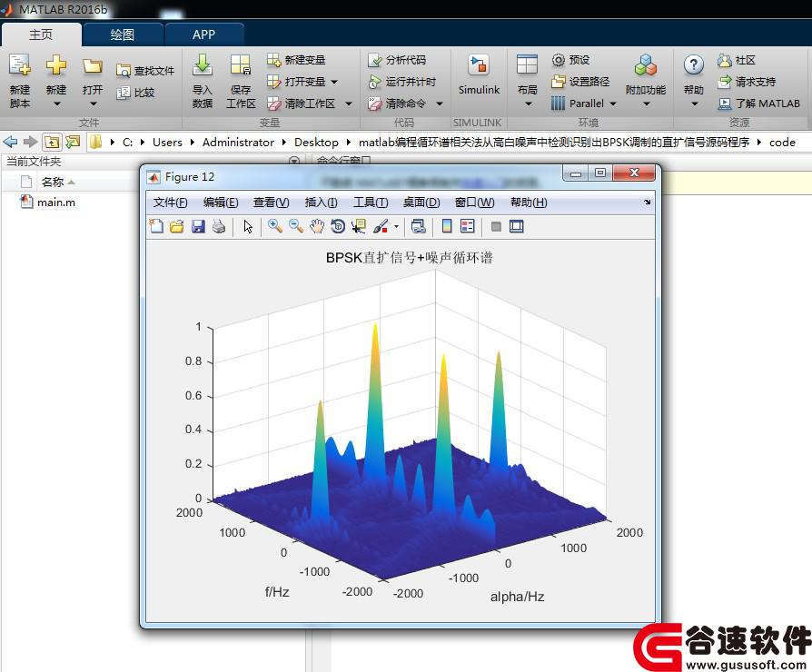The width and height of the screenshot is (812, 672).
Task: Expand the 新建 (New) dropdown
Action: click(x=56, y=104)
